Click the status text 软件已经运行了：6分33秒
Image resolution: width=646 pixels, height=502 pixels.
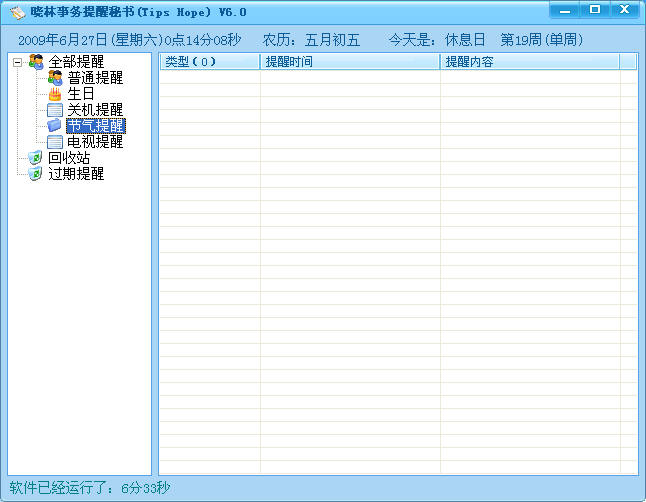coord(90,488)
